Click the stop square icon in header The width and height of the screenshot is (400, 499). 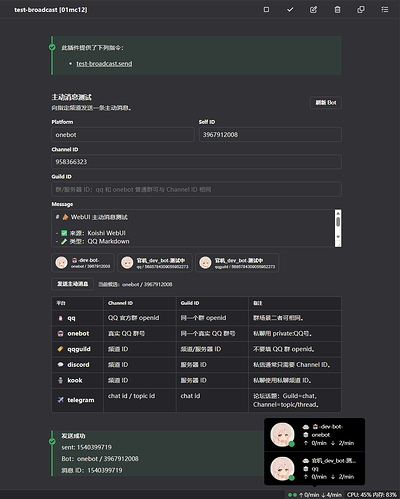(266, 10)
